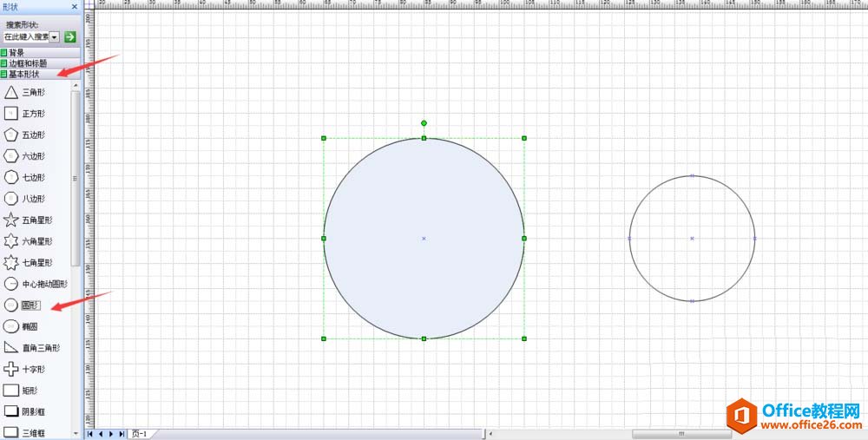Pick the 五边形 pentagon shape
The height and width of the screenshot is (440, 868).
click(x=24, y=135)
